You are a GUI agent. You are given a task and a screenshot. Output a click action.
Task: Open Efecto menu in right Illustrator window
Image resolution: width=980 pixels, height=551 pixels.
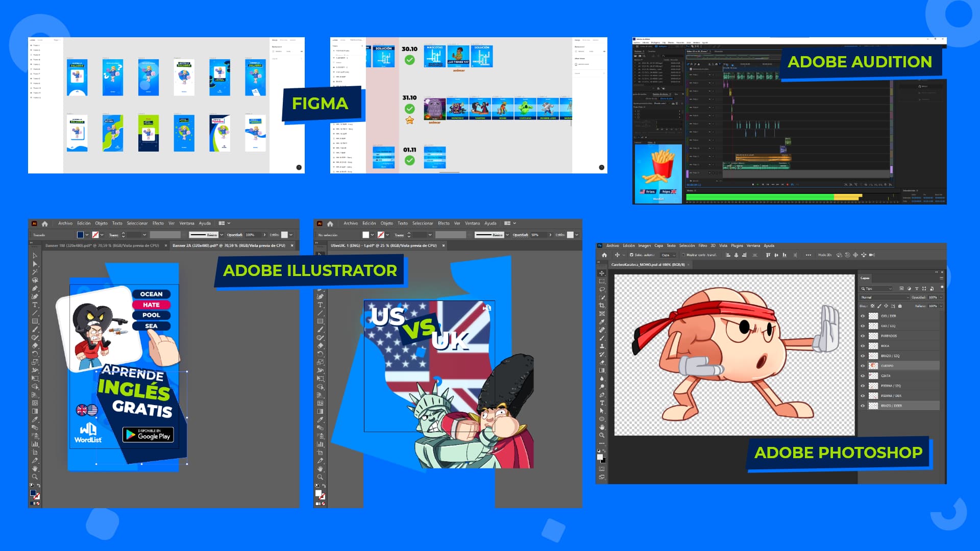[444, 223]
